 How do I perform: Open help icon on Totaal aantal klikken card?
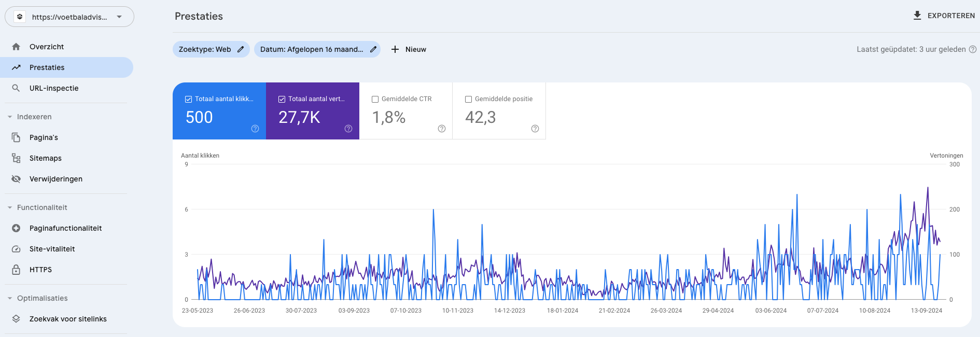pos(255,129)
